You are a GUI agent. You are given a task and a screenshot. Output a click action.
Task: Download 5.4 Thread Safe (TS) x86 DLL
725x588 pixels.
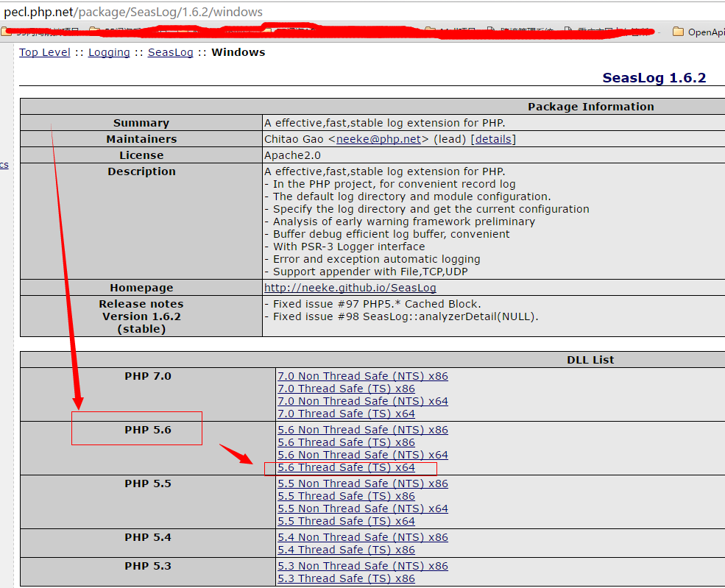point(347,550)
